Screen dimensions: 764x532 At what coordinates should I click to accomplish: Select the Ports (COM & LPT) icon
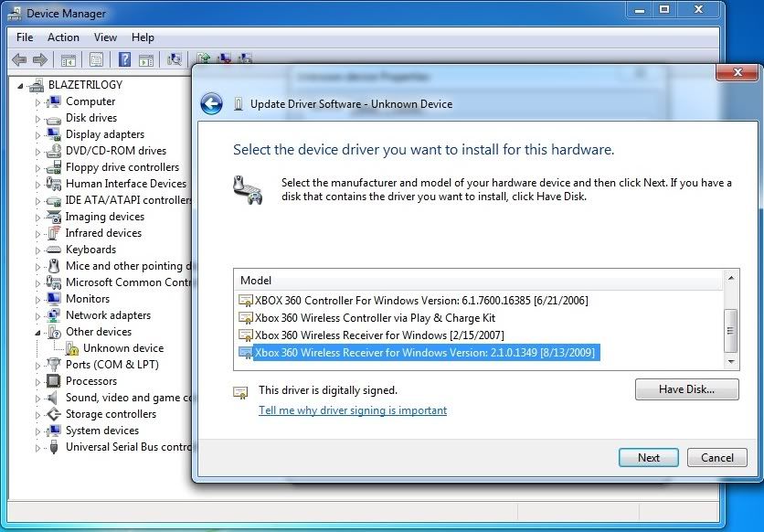click(54, 365)
